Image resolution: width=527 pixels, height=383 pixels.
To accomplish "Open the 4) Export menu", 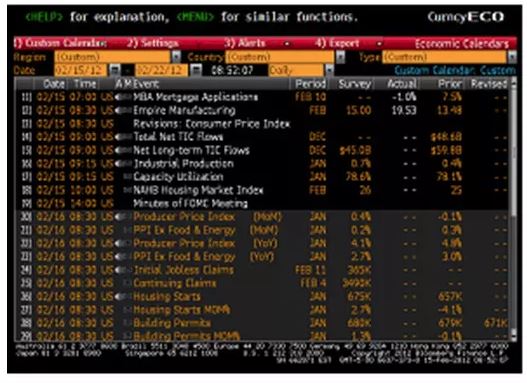I will tap(337, 43).
